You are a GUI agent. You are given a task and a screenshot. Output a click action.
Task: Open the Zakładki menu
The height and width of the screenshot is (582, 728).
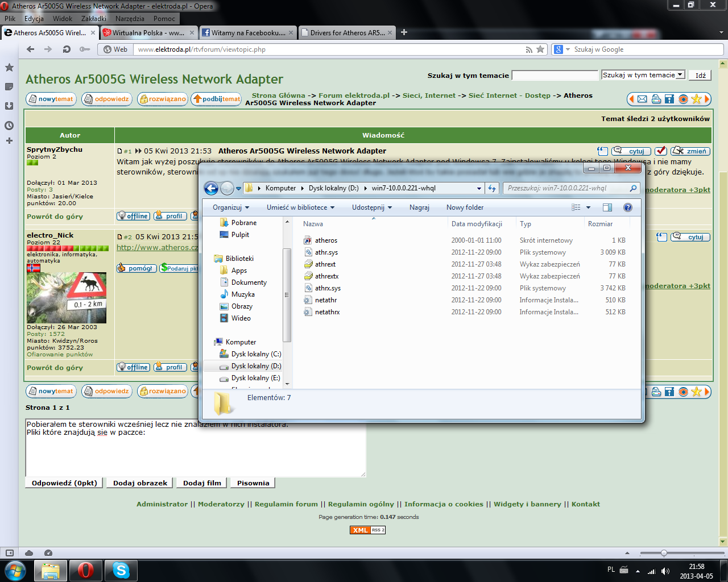pos(94,19)
